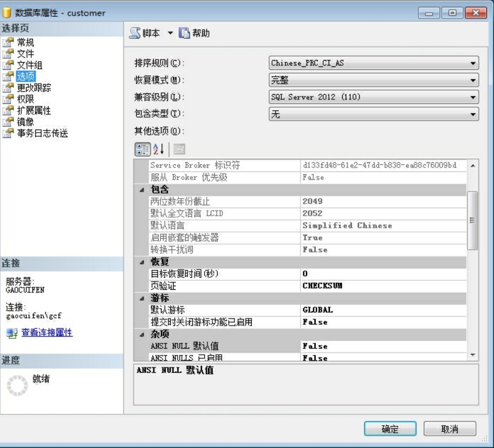Open the 更改跟踪 page
This screenshot has height=448, width=494.
(34, 87)
